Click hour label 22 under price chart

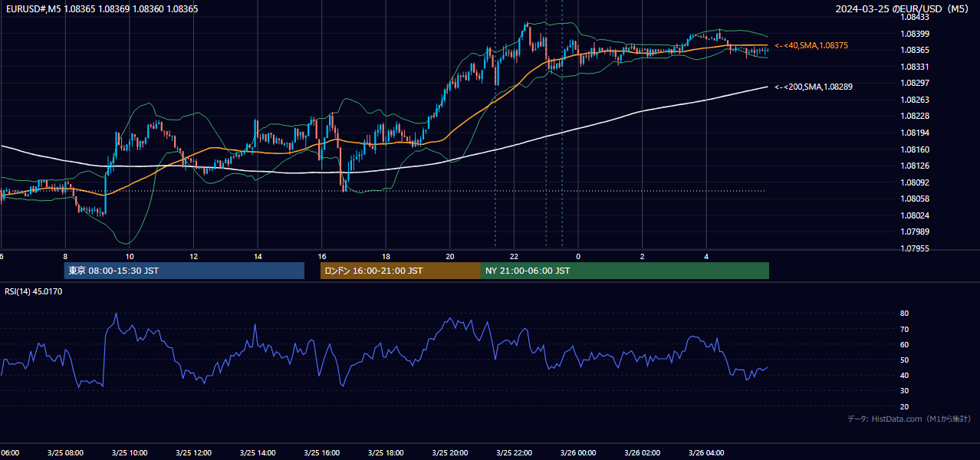click(x=515, y=257)
